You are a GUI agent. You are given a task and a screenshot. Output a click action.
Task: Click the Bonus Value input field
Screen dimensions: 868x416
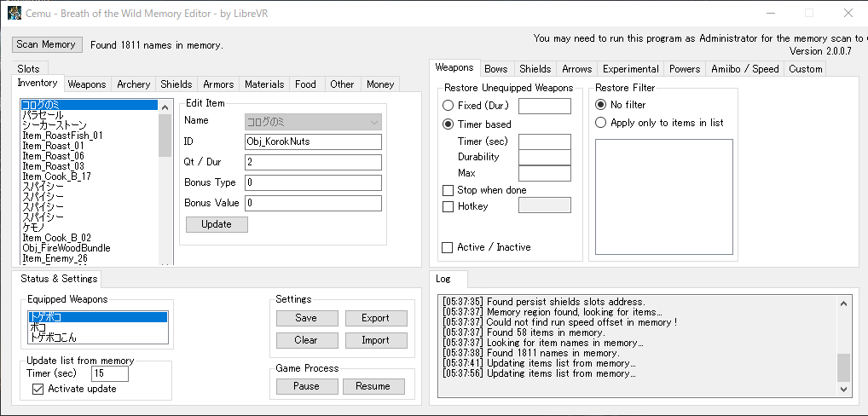(313, 203)
